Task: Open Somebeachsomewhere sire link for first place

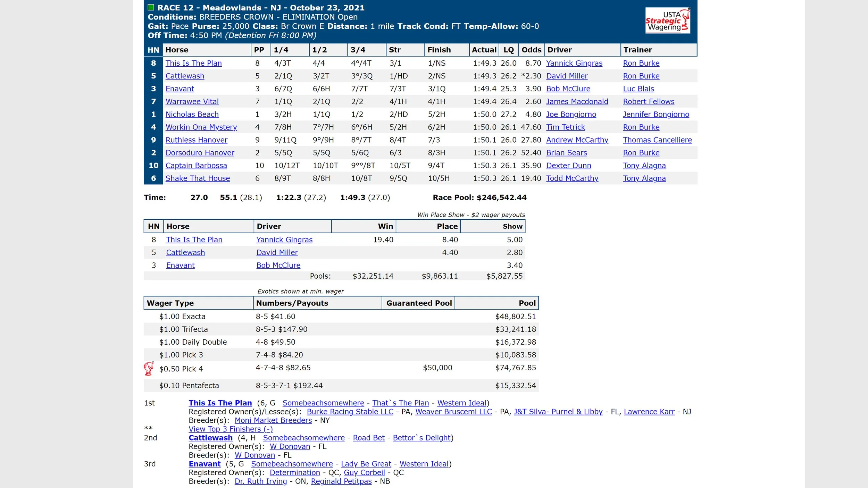Action: click(323, 403)
